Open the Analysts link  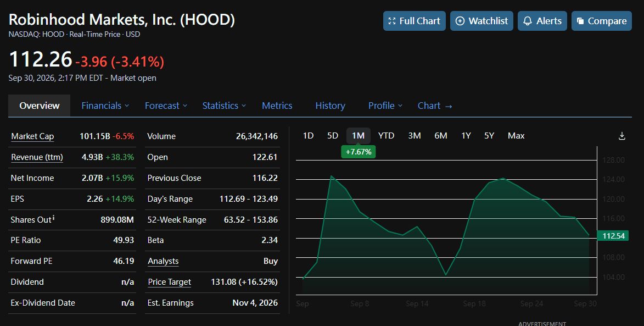163,261
